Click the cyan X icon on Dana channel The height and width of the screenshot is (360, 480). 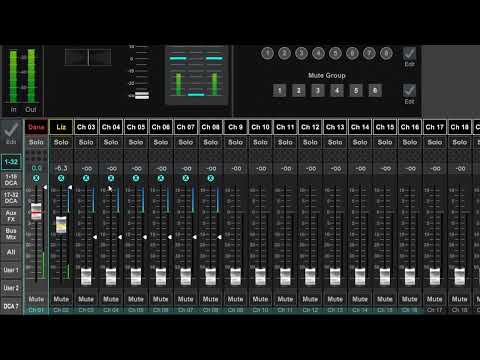(x=36, y=178)
